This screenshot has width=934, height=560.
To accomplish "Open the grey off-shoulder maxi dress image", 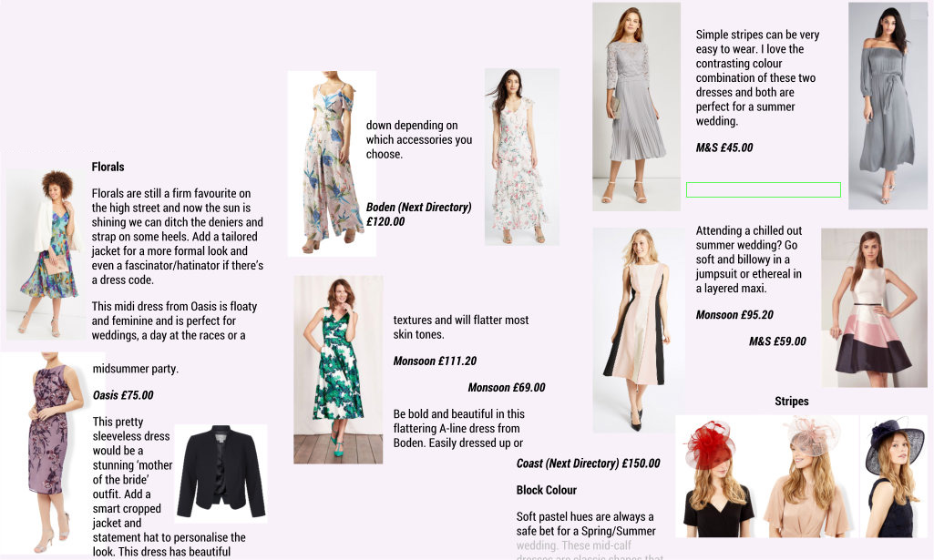I will click(888, 106).
